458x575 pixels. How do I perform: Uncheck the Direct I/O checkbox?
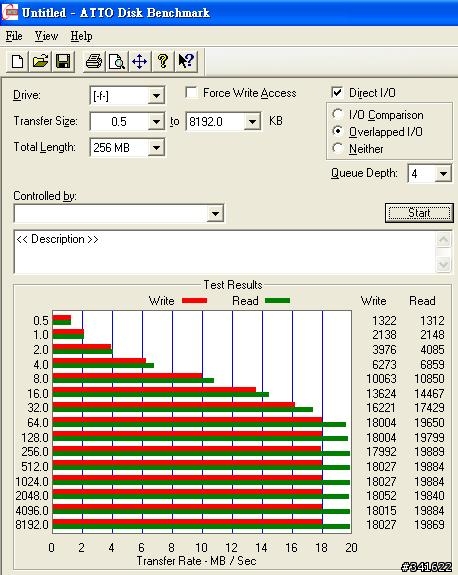click(337, 92)
